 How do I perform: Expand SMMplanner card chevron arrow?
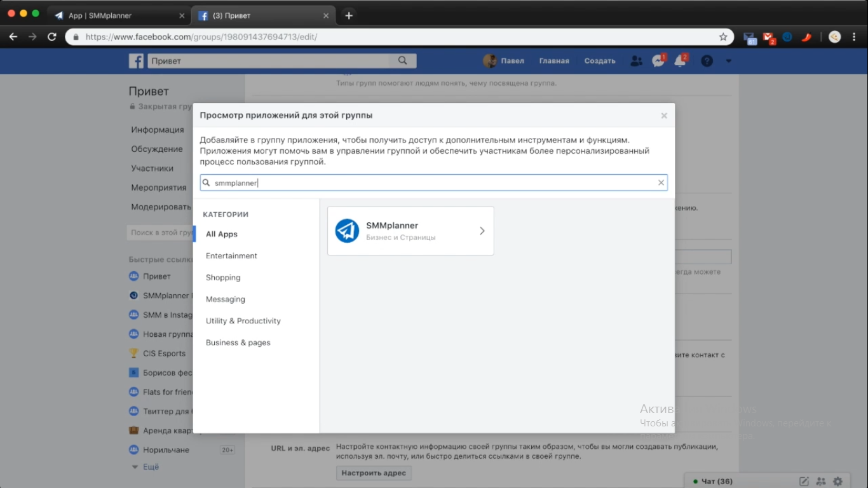click(x=482, y=231)
